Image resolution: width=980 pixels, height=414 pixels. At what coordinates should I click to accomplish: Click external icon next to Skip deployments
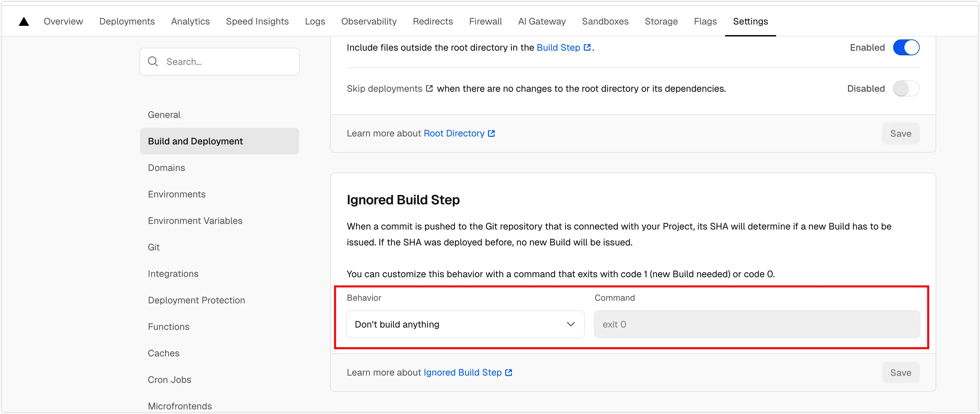click(430, 88)
